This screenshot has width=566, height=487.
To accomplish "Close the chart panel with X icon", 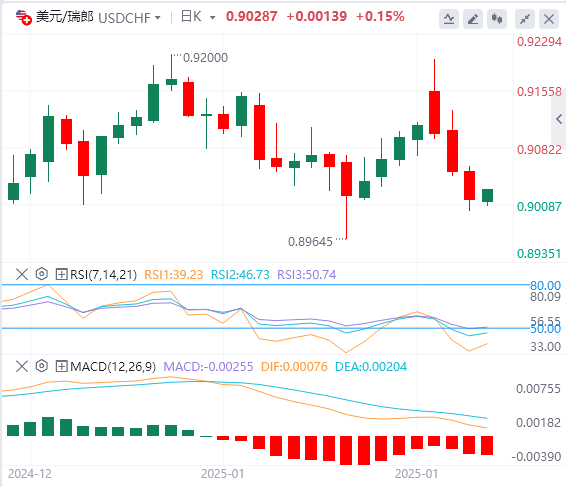I will pos(549,19).
